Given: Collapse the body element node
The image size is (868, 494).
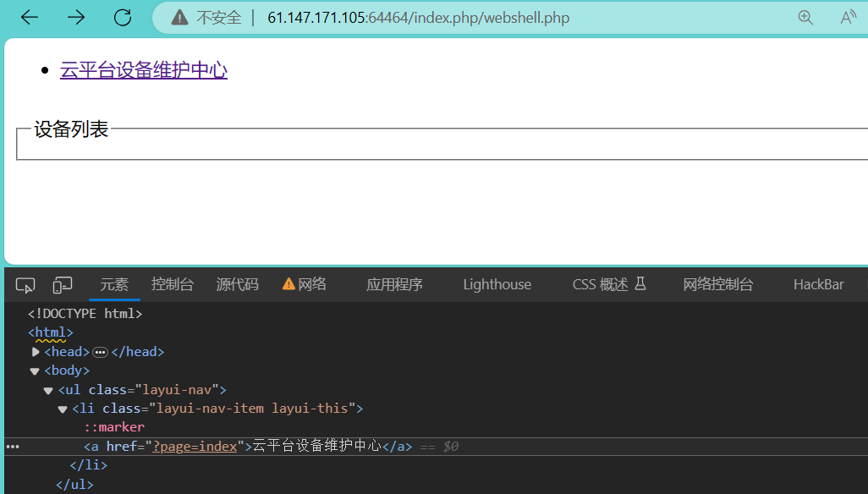Looking at the screenshot, I should coord(34,370).
